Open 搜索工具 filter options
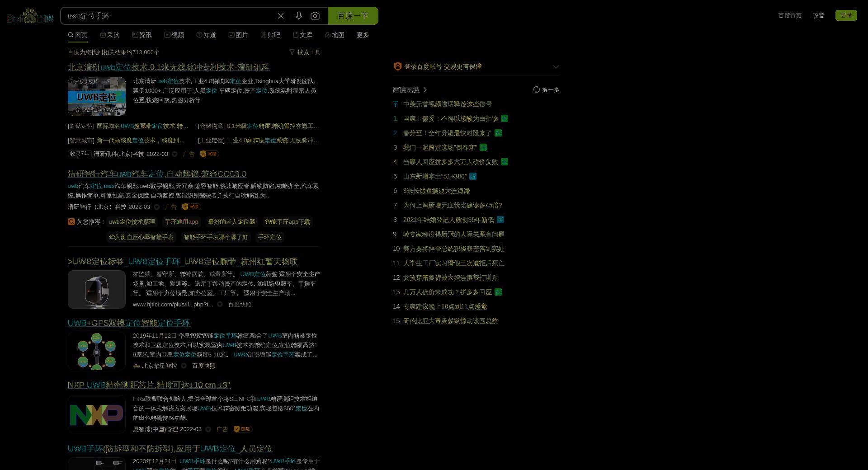 pos(305,52)
